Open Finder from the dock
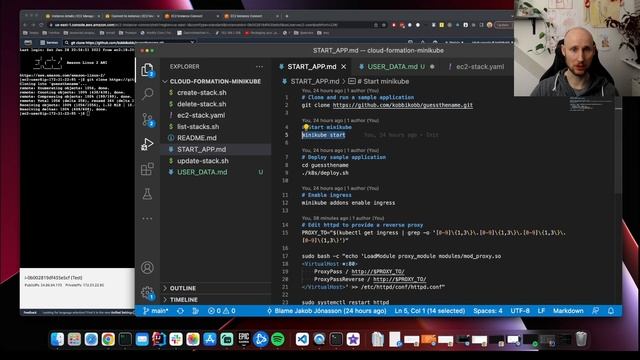 pyautogui.click(x=57, y=339)
